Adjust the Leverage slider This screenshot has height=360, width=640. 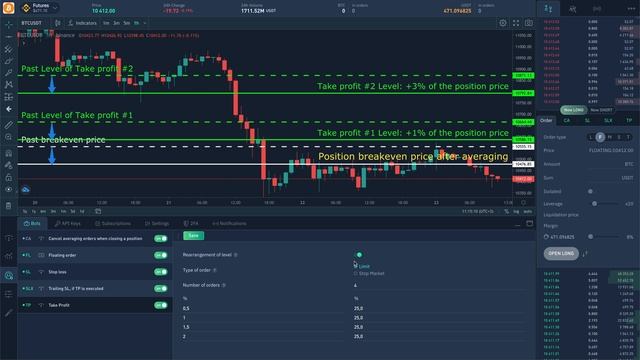point(605,204)
